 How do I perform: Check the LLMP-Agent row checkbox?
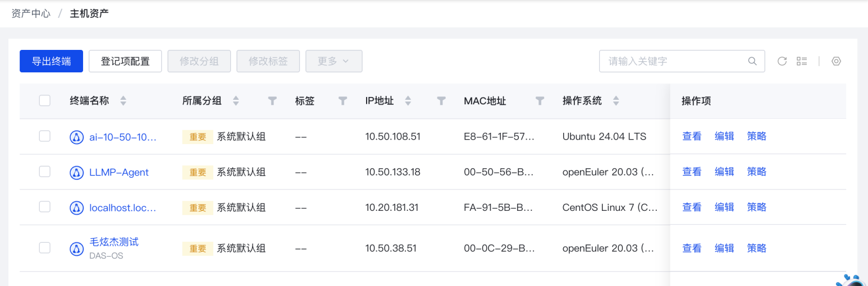(45, 172)
